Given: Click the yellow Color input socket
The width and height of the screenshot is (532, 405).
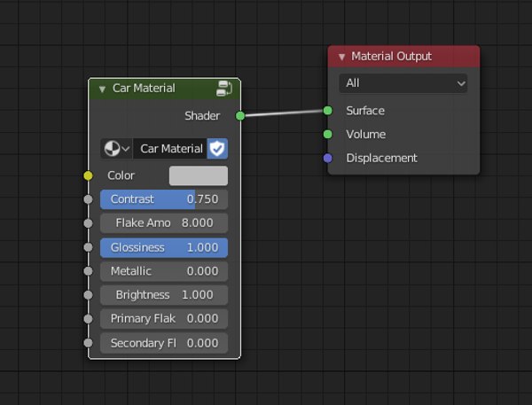Looking at the screenshot, I should [x=88, y=175].
